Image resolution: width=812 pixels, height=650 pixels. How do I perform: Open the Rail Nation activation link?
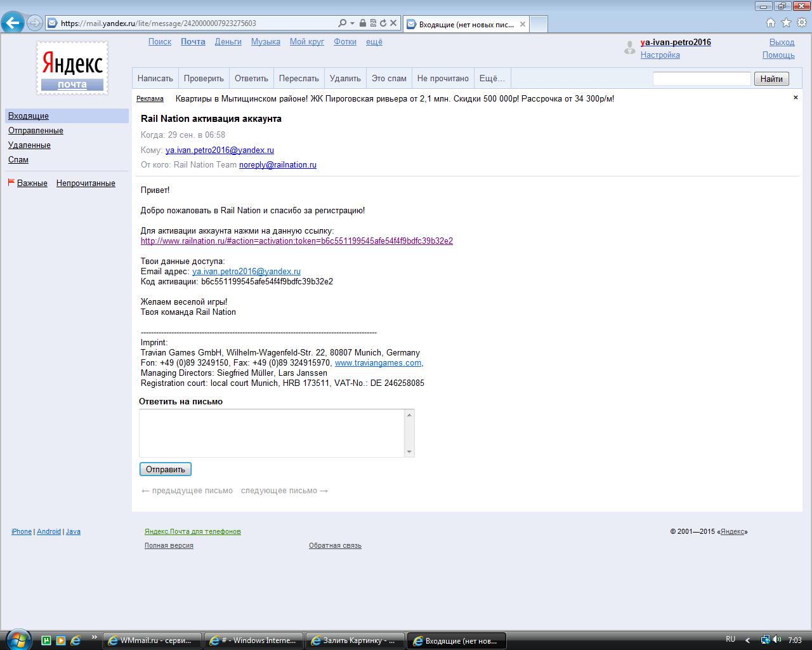point(297,241)
